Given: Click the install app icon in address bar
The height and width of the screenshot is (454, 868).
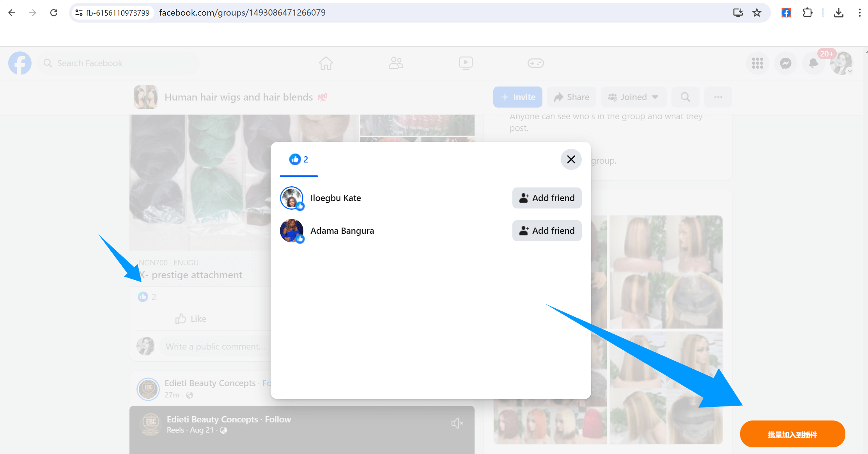Looking at the screenshot, I should (738, 12).
